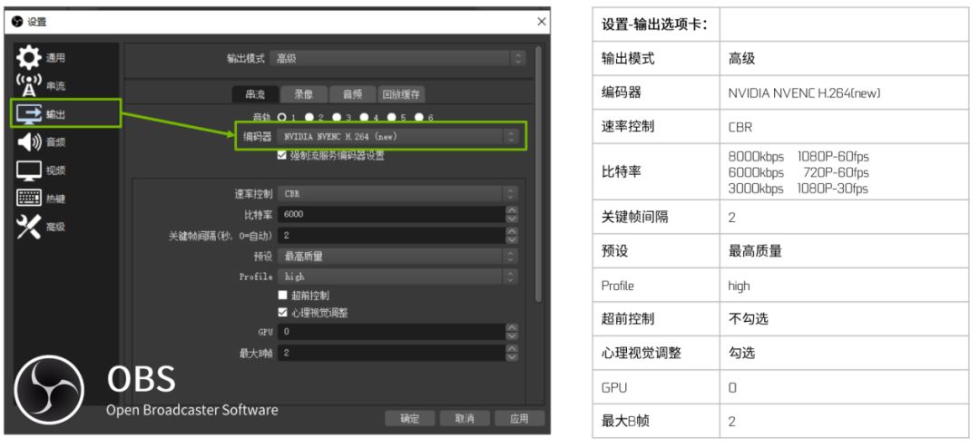
Task: Click the OBS logo in title bar
Action: (x=17, y=22)
